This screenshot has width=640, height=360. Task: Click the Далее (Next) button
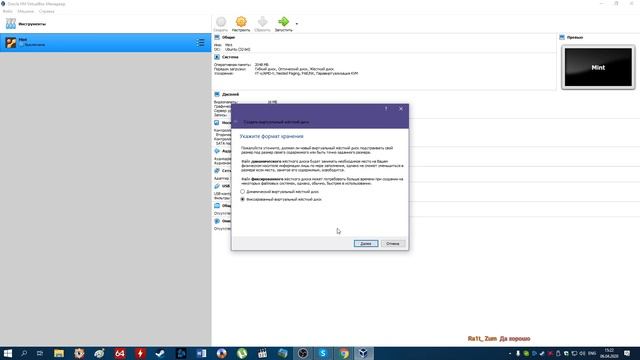[366, 244]
